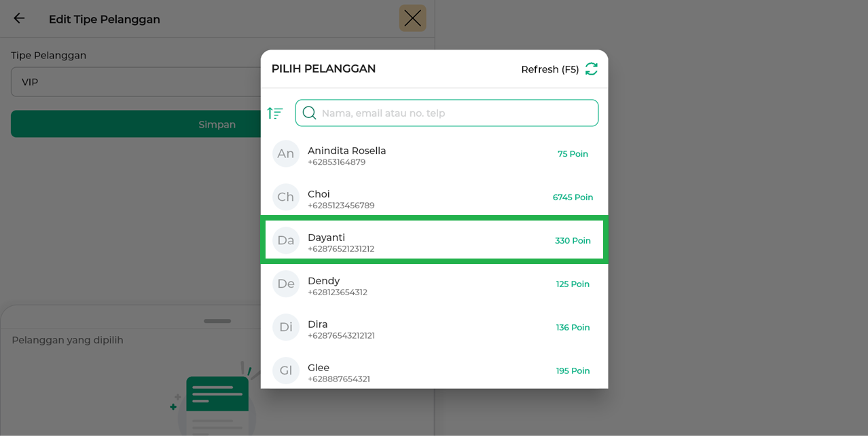Select the An avatar of Anindita

click(x=286, y=154)
